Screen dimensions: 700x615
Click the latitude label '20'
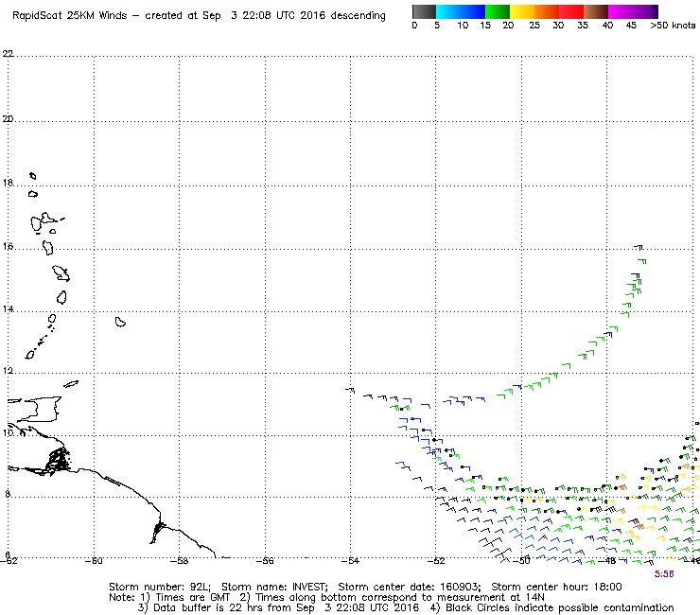point(8,119)
